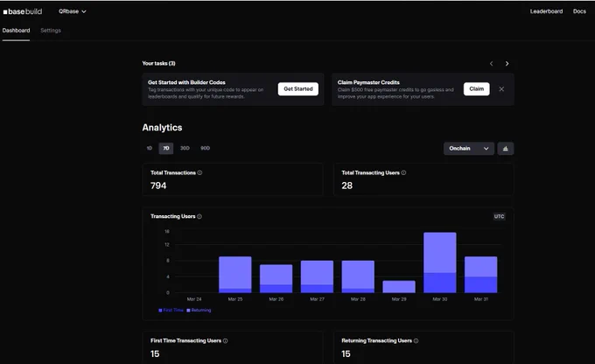Select the 1D time range

pyautogui.click(x=150, y=148)
